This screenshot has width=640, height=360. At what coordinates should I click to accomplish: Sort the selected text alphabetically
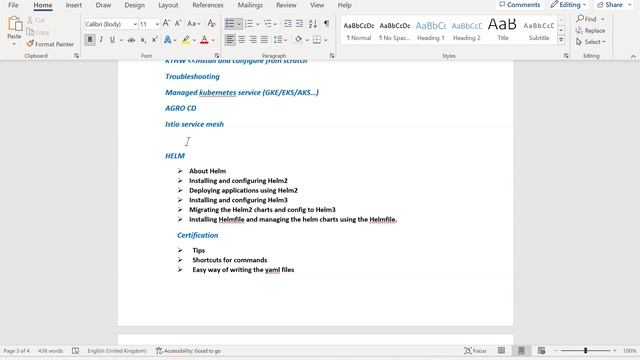[x=313, y=24]
